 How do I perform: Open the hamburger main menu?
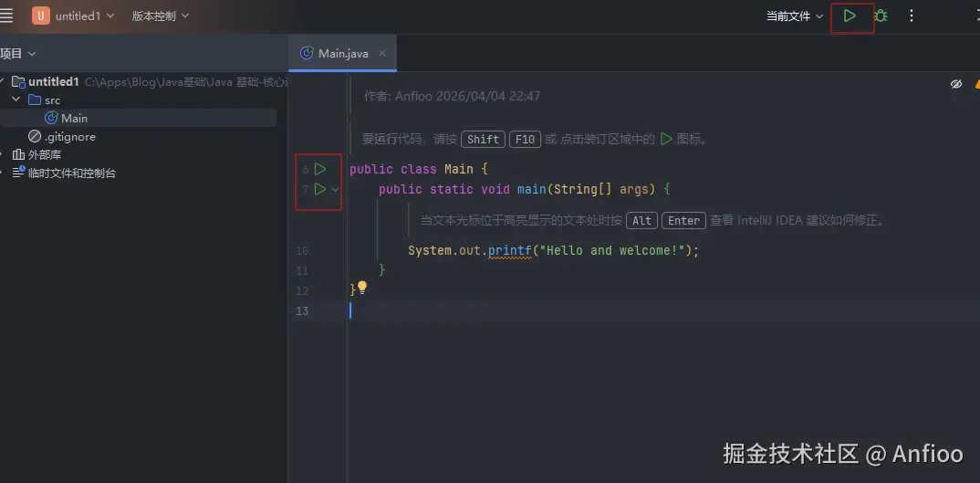point(5,16)
